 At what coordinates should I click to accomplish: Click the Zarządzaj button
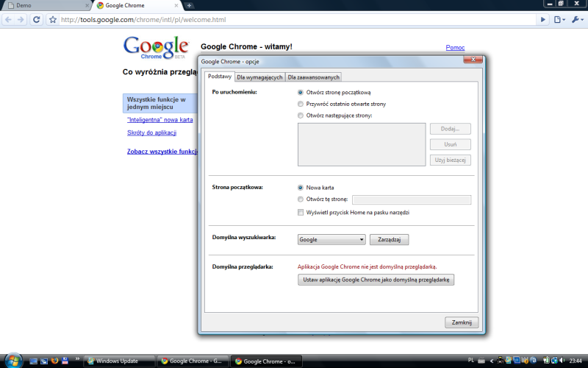tap(390, 240)
